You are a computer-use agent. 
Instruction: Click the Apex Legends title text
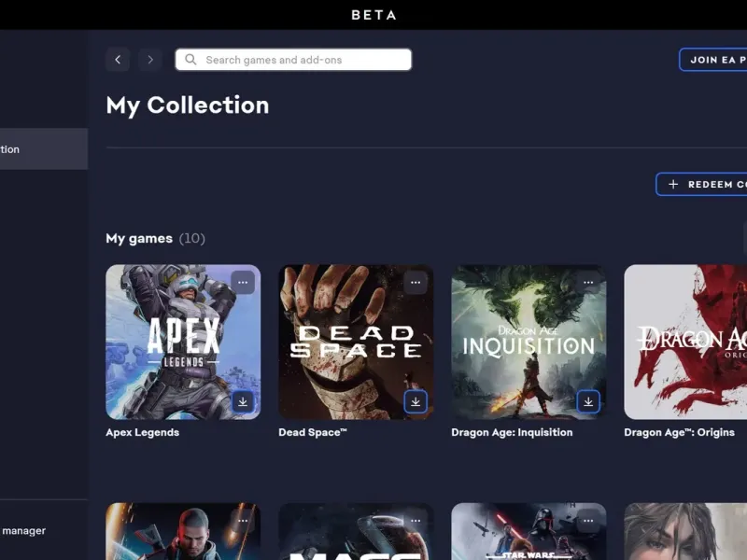pos(143,432)
